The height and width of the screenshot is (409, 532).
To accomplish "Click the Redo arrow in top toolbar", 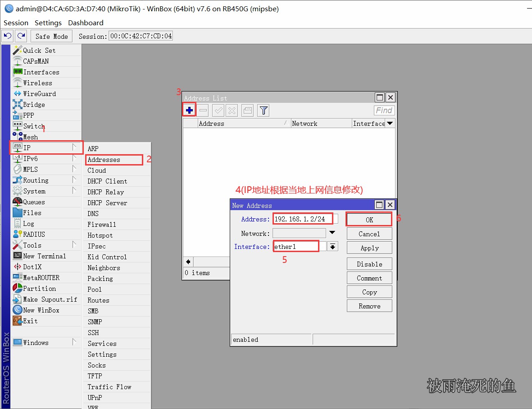I will pyautogui.click(x=21, y=36).
